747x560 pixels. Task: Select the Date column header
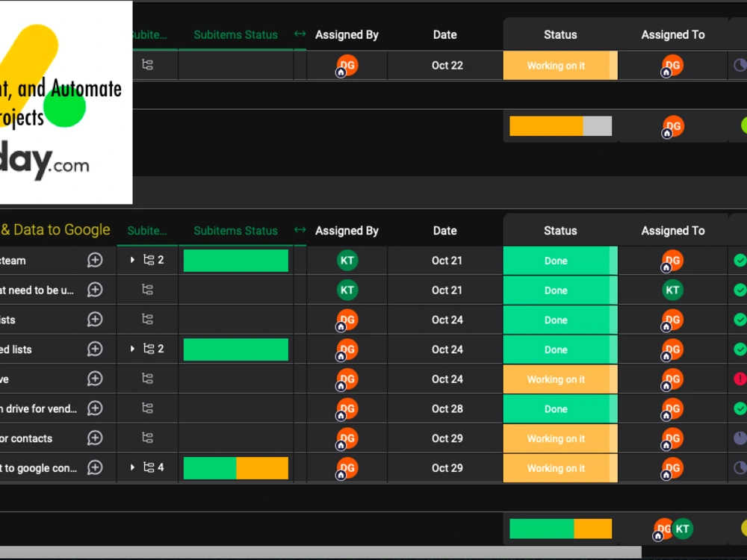[444, 230]
